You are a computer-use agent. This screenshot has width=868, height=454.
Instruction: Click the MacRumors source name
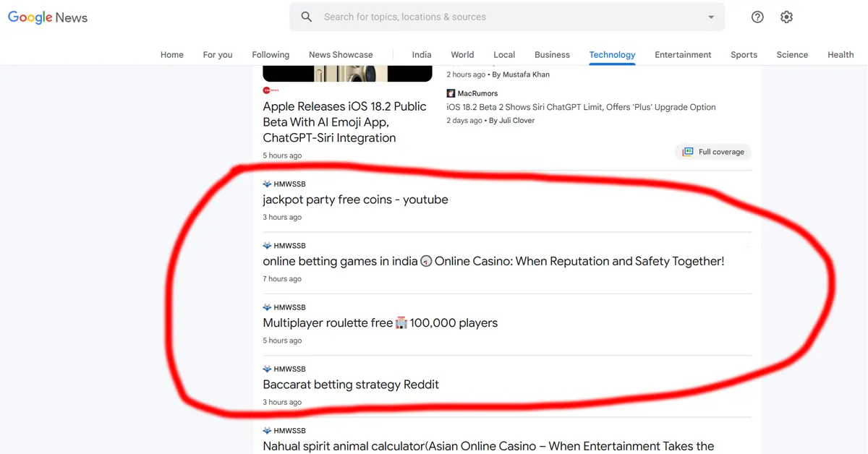coord(477,93)
